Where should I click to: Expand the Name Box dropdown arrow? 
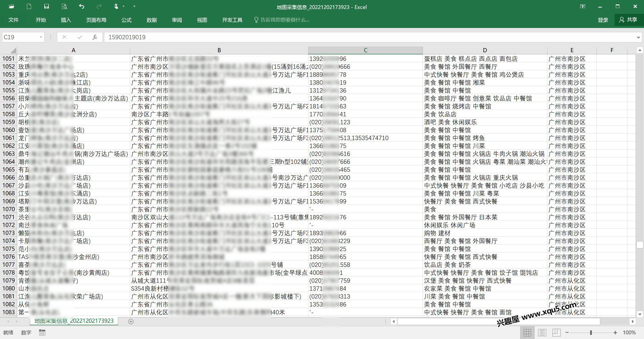pos(41,37)
